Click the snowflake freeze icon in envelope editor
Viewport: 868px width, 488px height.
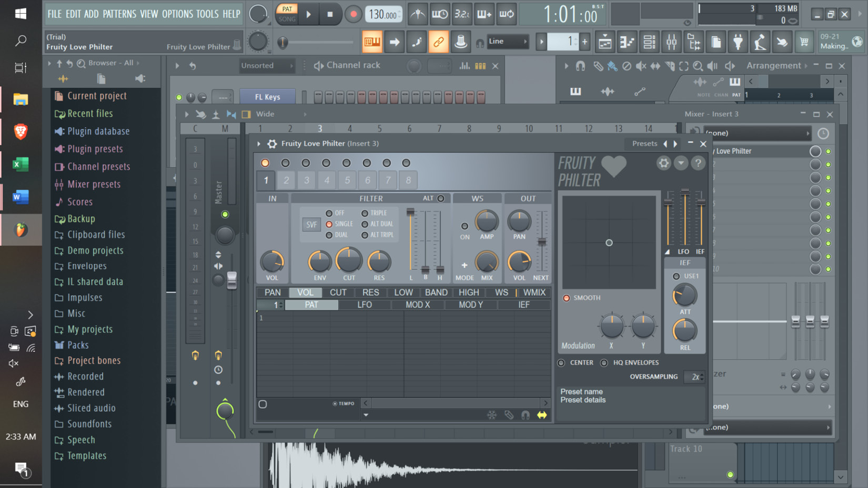(x=492, y=415)
